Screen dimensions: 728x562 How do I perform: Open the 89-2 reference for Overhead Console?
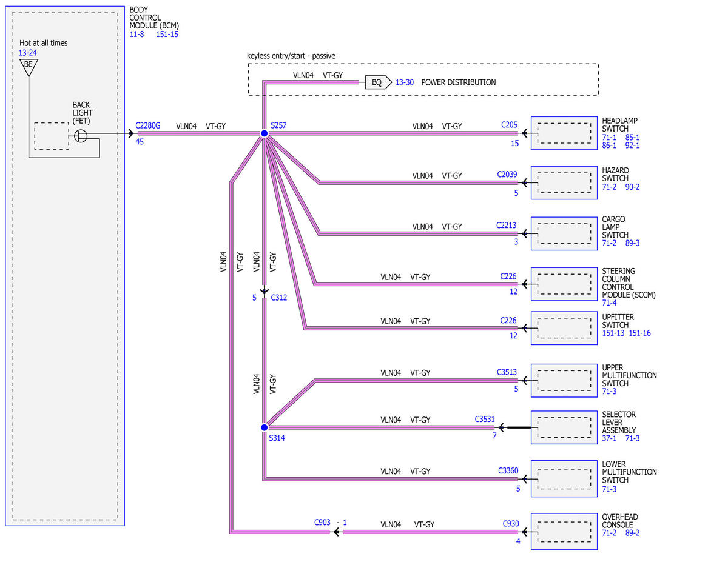point(632,533)
